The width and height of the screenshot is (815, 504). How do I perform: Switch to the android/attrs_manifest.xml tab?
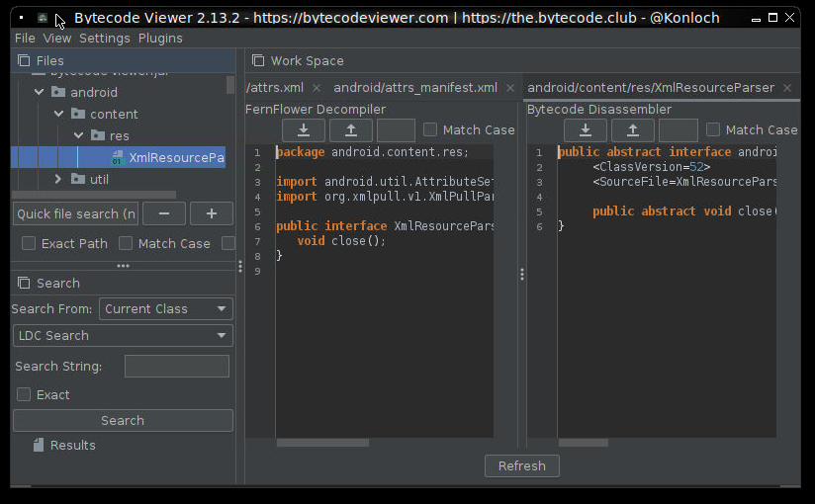[415, 88]
